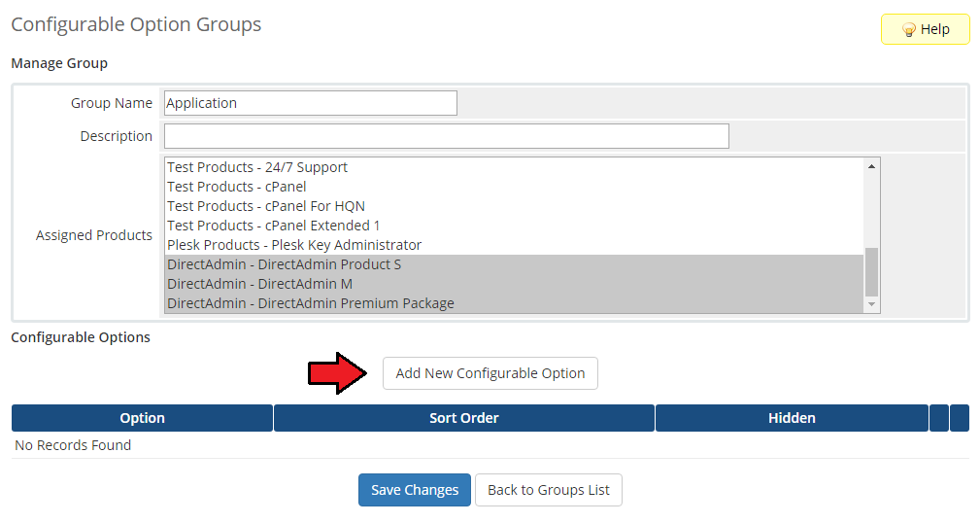Screen dimensions: 980x523
Task: Save Changes to the group
Action: coord(415,490)
